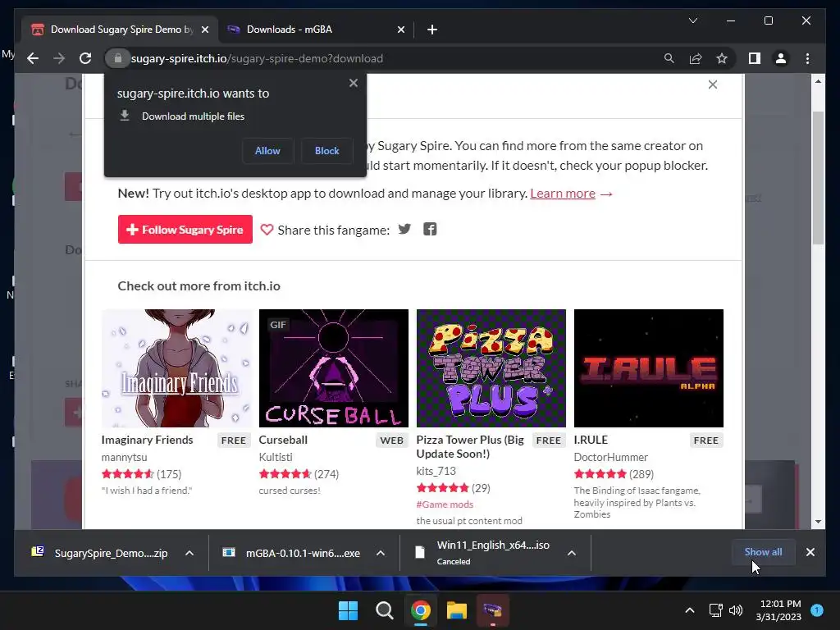Dismiss the download permission popup
Screen dimensions: 840x630
353,83
